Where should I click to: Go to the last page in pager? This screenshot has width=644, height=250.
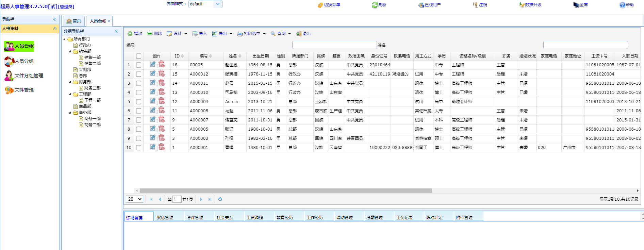(210, 199)
